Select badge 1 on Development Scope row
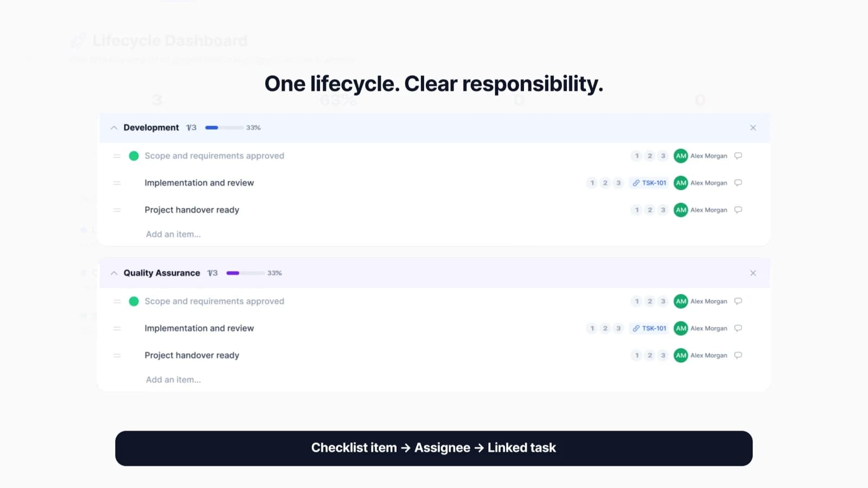 click(637, 156)
